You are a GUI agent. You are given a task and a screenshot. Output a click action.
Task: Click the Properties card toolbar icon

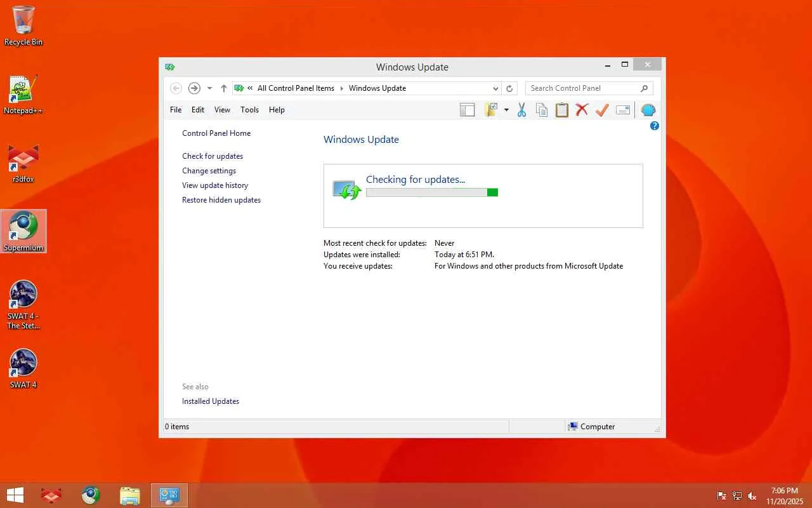(x=623, y=110)
